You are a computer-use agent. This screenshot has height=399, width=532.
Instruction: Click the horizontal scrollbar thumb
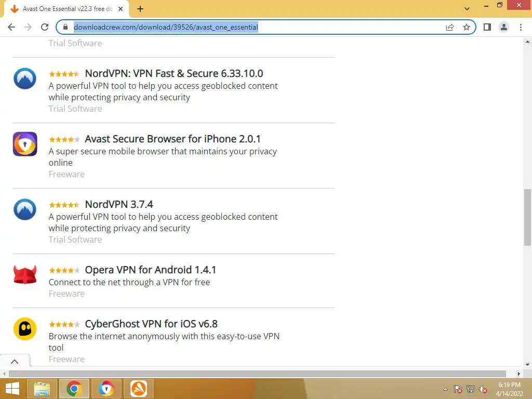click(257, 374)
